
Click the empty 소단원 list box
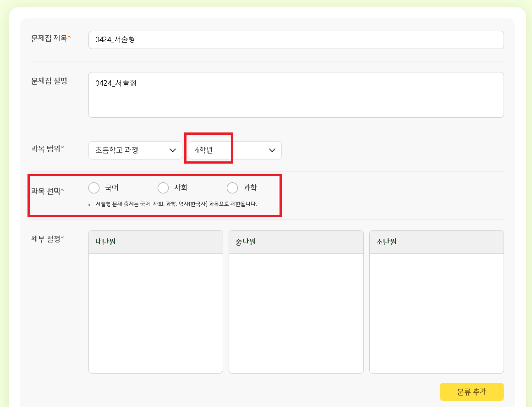pyautogui.click(x=436, y=313)
